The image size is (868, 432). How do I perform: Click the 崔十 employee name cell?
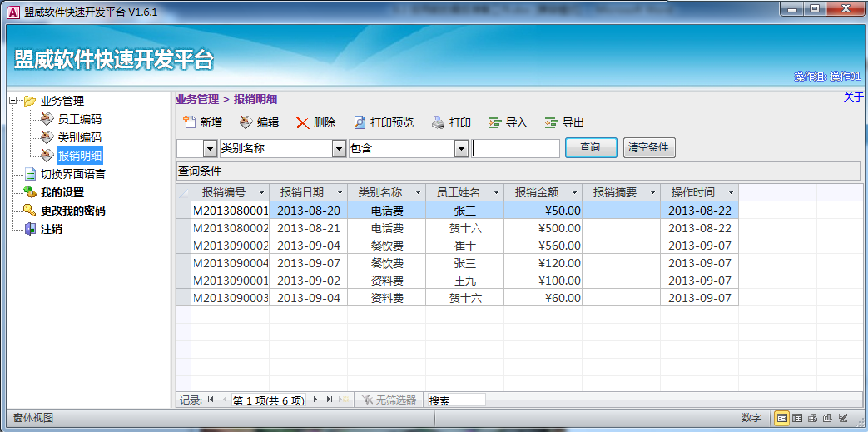(x=464, y=246)
